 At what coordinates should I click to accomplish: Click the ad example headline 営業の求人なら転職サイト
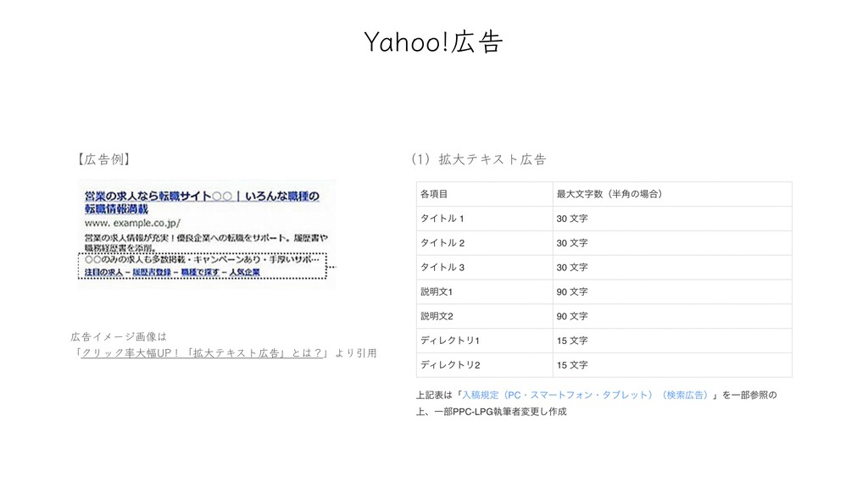[x=202, y=202]
